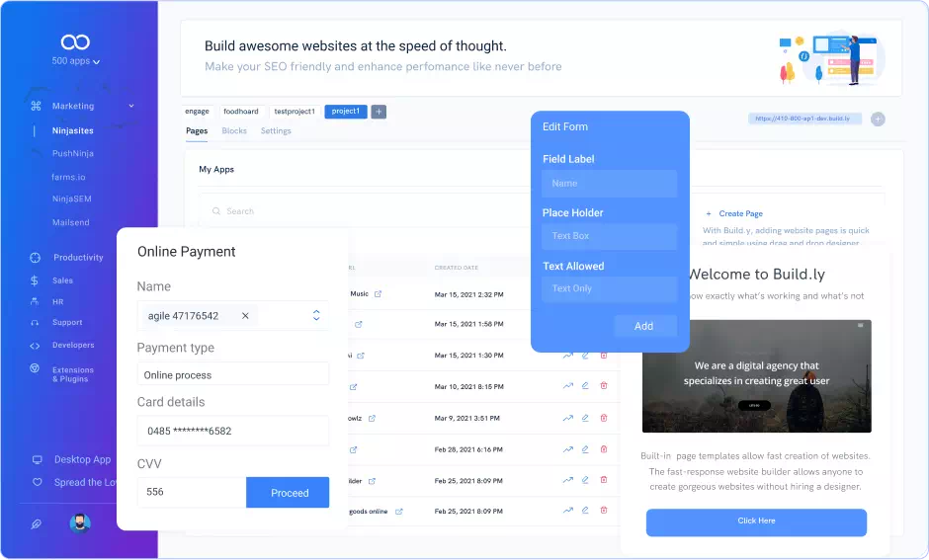
Task: Click Add in the Edit Form
Action: 643,326
